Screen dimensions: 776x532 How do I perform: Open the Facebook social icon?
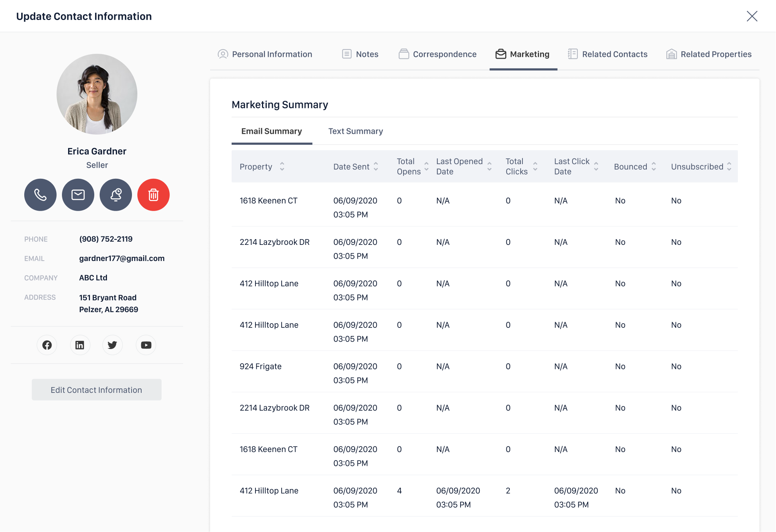pos(47,345)
